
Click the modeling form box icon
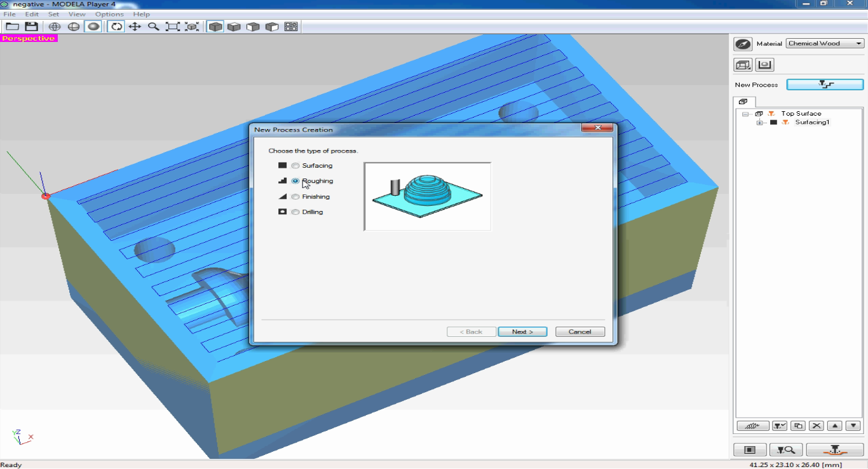click(743, 65)
